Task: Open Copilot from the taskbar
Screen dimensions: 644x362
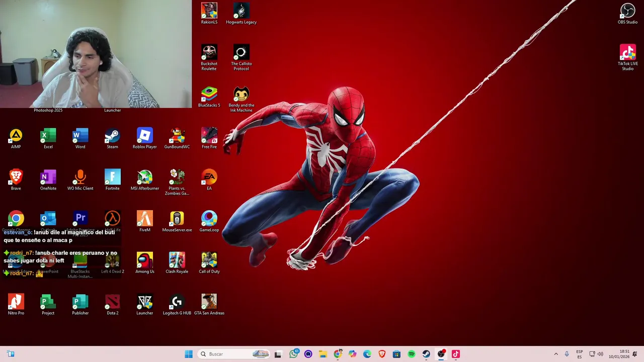Action: tap(352, 354)
